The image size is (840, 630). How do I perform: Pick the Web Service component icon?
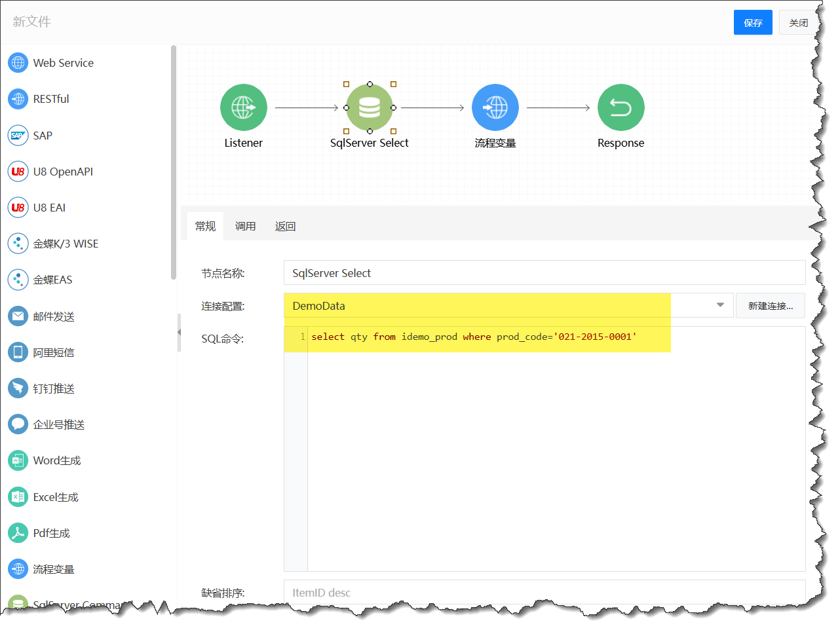pyautogui.click(x=18, y=63)
